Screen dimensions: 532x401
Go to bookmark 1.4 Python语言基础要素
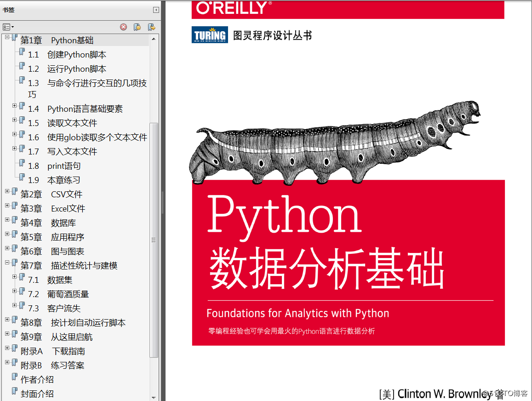tap(75, 109)
